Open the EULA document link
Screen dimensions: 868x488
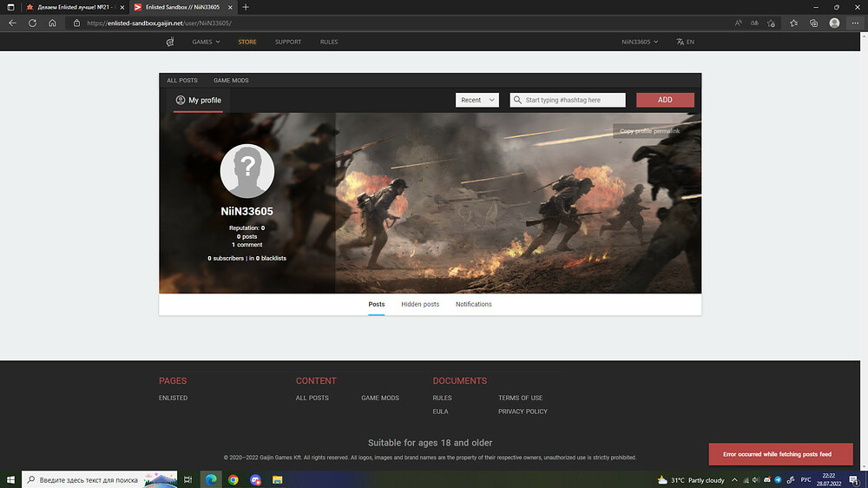click(x=441, y=412)
